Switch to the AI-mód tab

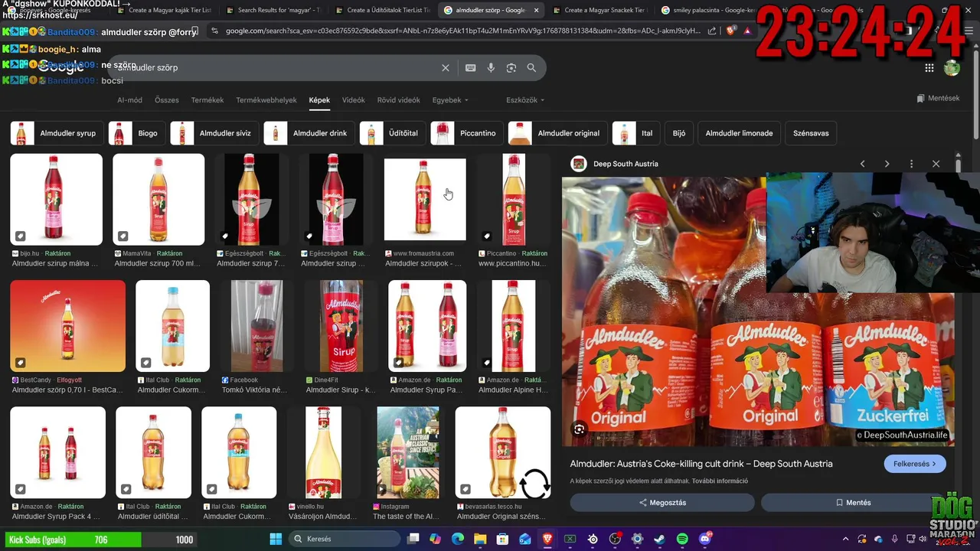[129, 100]
